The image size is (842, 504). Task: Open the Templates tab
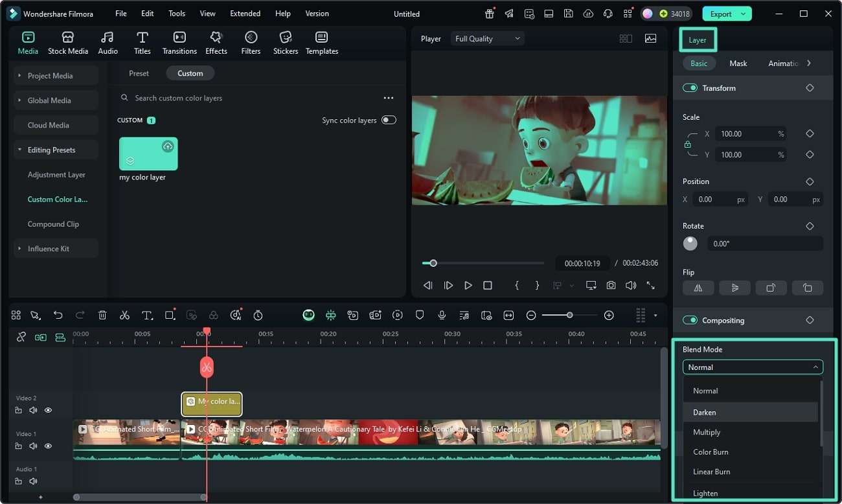(x=322, y=43)
